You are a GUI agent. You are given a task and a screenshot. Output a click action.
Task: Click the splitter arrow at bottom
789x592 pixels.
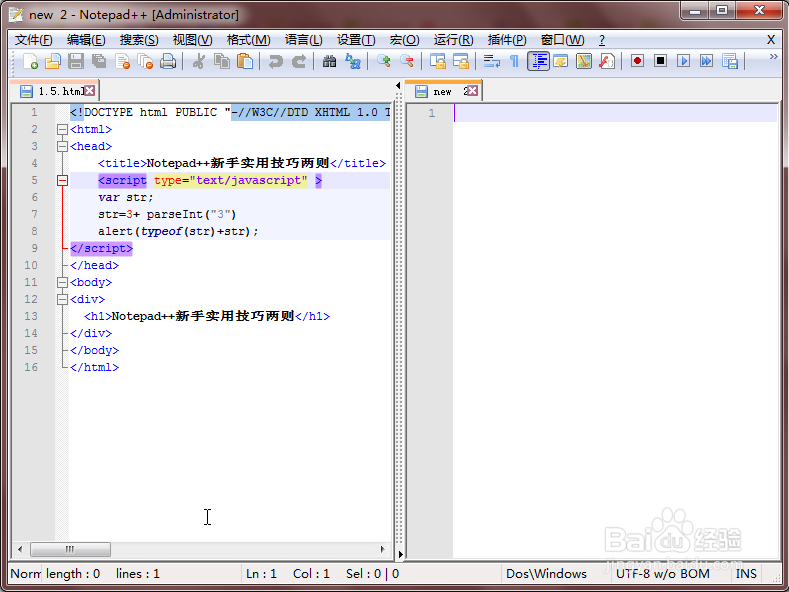[x=401, y=554]
